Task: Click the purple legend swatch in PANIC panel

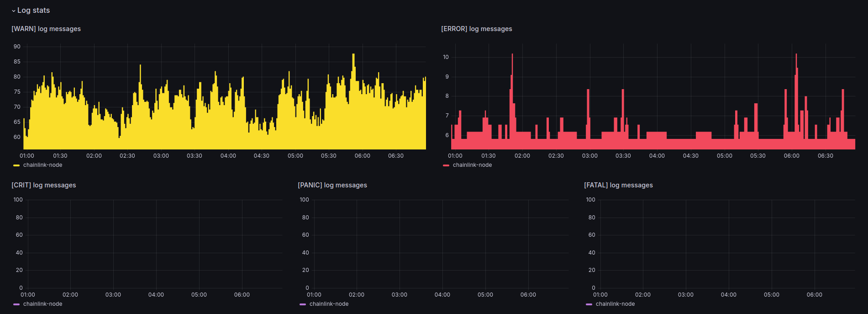Action: [x=303, y=304]
